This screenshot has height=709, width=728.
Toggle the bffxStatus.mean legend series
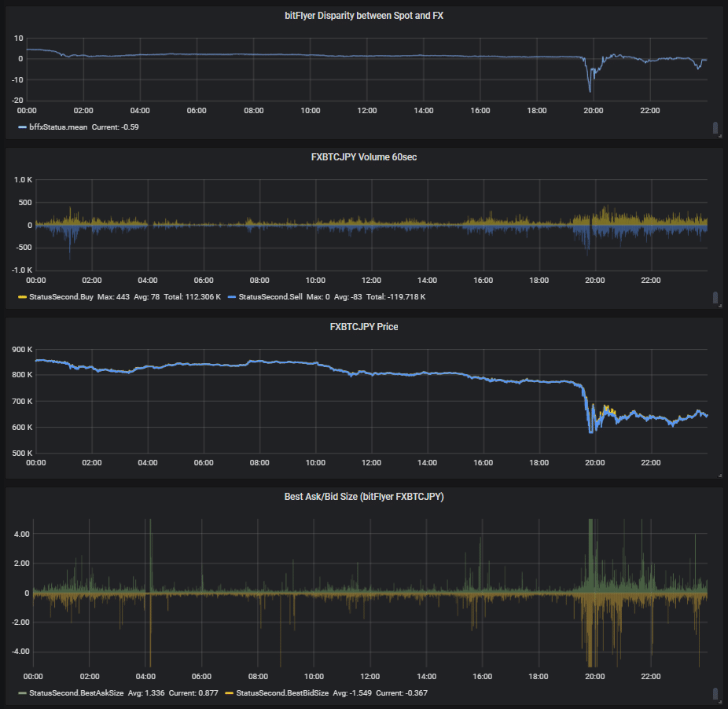(x=58, y=127)
